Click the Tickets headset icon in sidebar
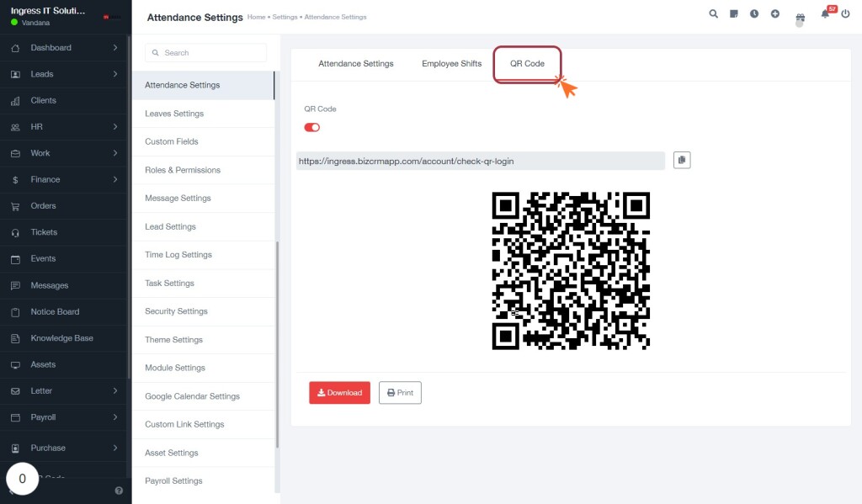This screenshot has height=504, width=862. click(x=15, y=232)
